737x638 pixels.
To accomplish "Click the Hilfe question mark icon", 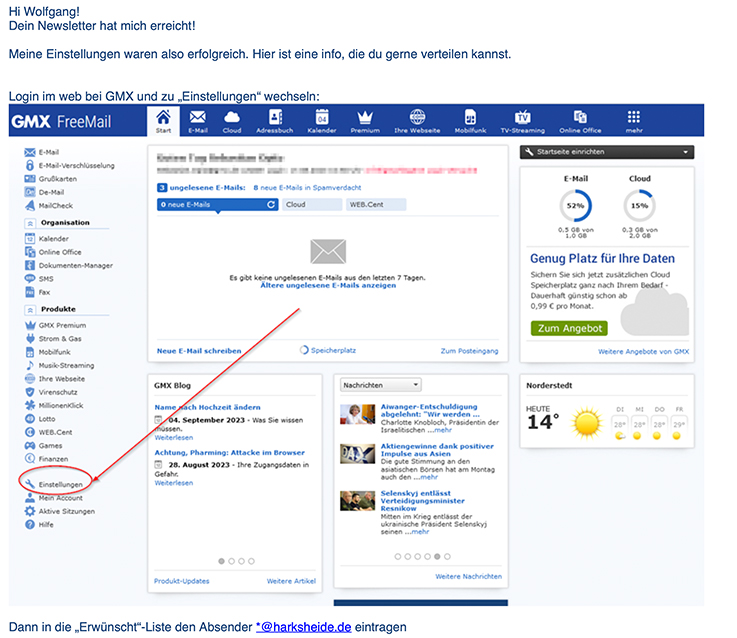I will pyautogui.click(x=30, y=524).
